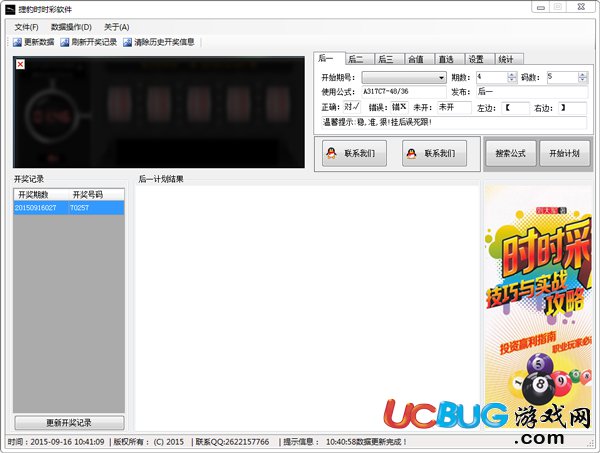This screenshot has height=453, width=600.
Task: Click the lottery animation video panel
Action: pyautogui.click(x=159, y=112)
